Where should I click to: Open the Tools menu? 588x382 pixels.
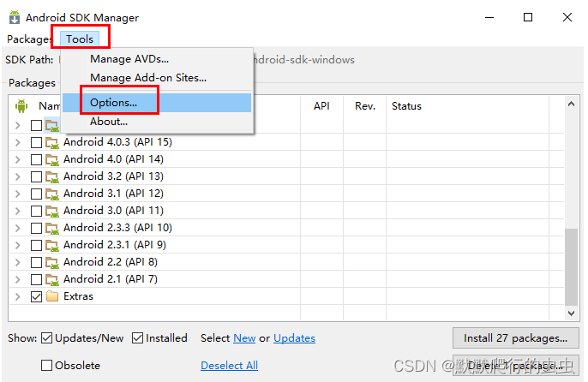point(80,39)
